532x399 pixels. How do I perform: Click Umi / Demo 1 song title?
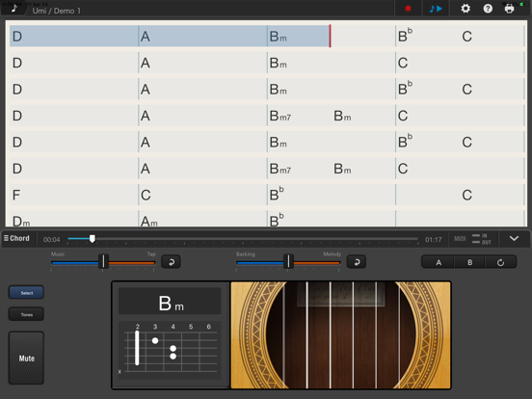(56, 11)
